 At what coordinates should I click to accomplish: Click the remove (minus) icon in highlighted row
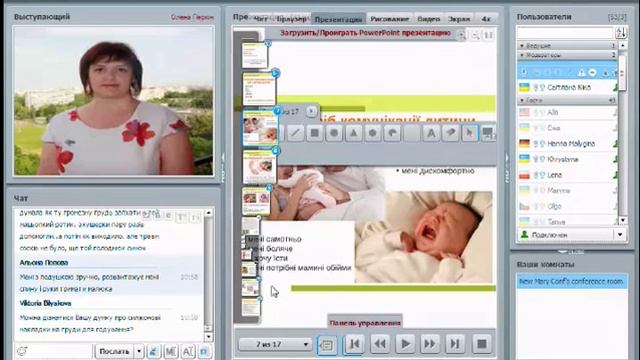(592, 73)
